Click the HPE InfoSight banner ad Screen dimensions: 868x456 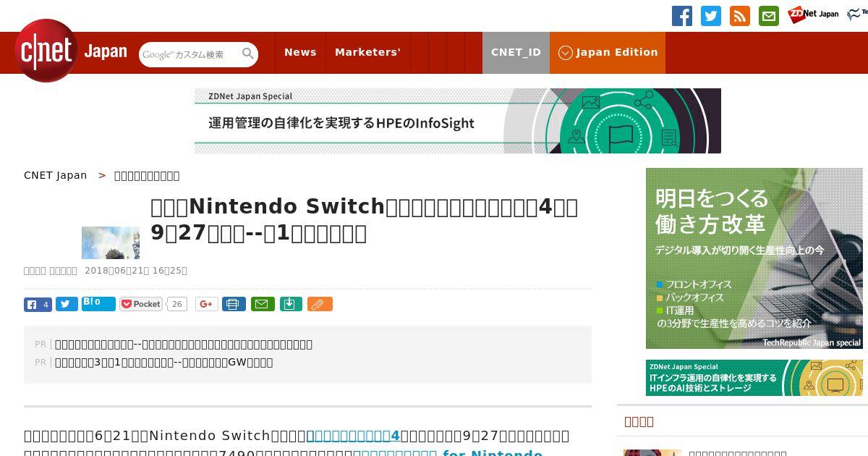pyautogui.click(x=458, y=121)
